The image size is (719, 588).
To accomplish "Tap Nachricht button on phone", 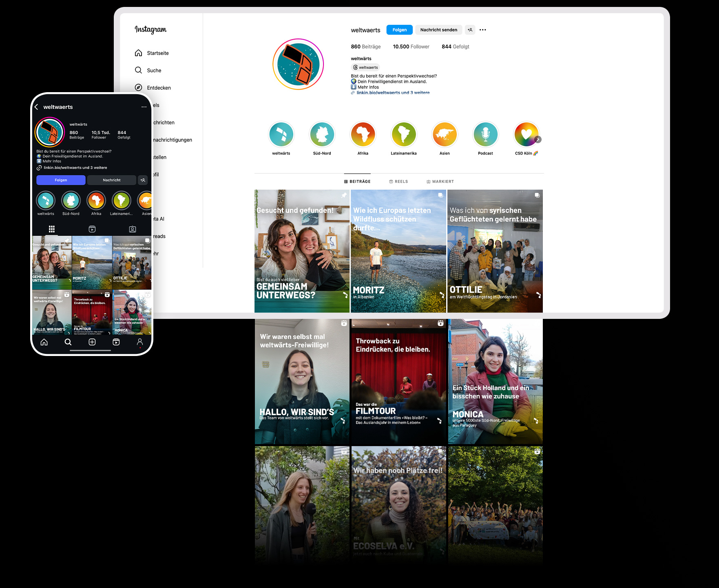I will (112, 180).
